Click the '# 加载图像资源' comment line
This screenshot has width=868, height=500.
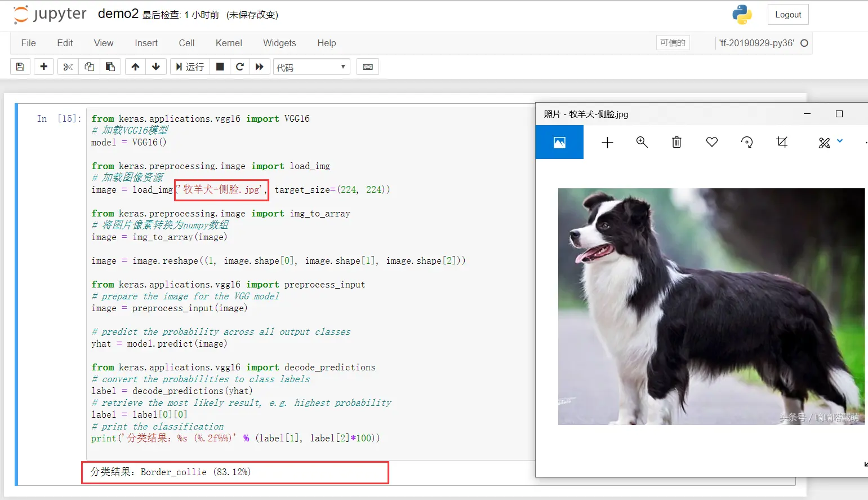pyautogui.click(x=127, y=178)
